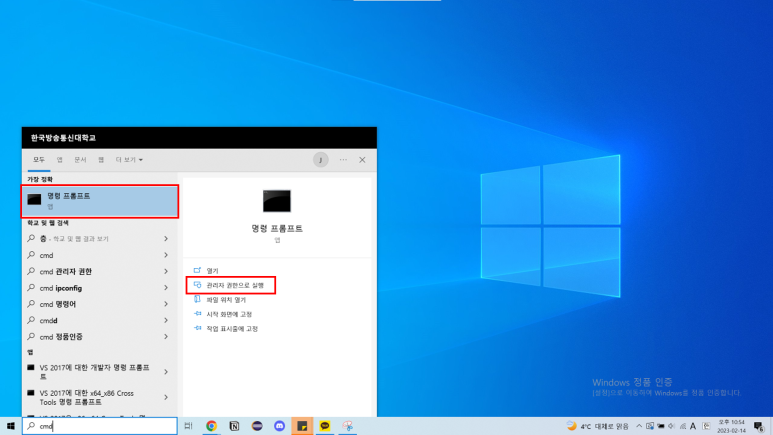Open Notion from the taskbar

point(234,426)
